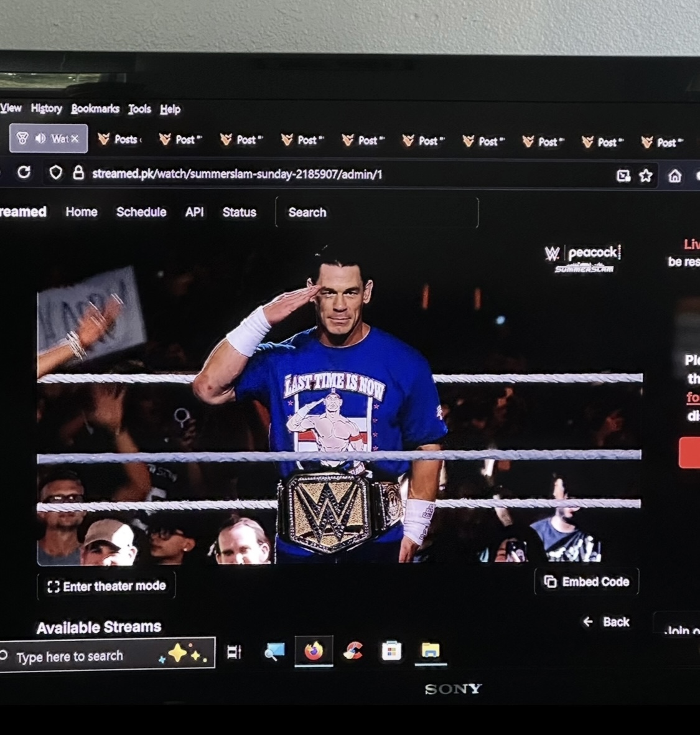
Task: Switch to the Posts tab
Action: coord(120,139)
